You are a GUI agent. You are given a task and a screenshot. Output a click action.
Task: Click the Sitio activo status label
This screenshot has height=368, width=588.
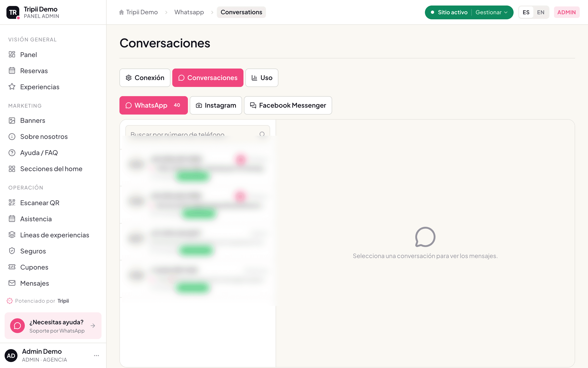(452, 12)
